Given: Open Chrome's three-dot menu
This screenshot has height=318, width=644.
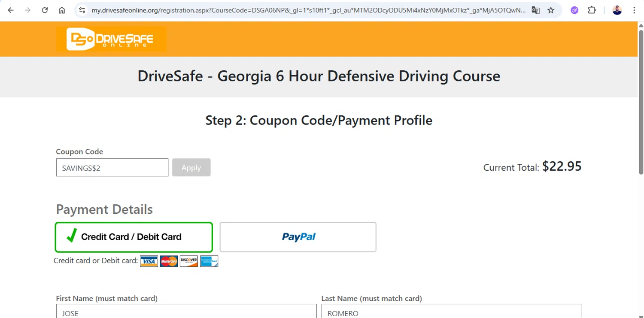Looking at the screenshot, I should tap(634, 10).
